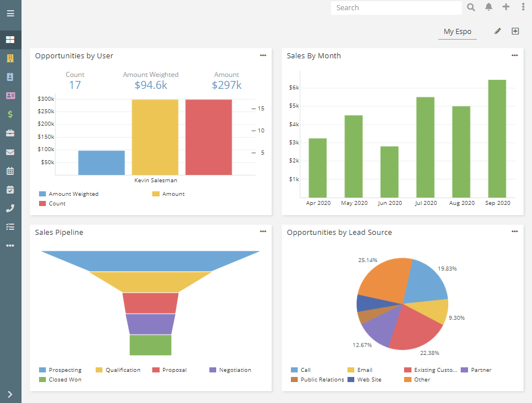
Task: Click the plus quick-create icon
Action: 506,7
